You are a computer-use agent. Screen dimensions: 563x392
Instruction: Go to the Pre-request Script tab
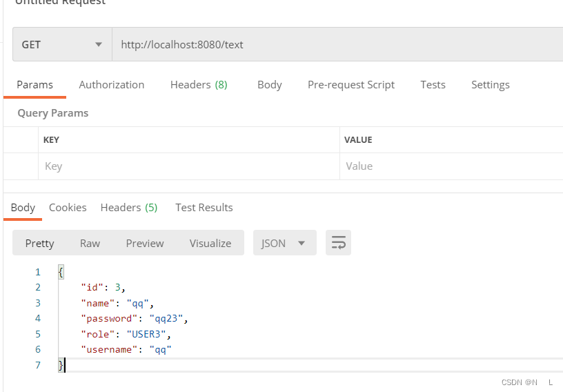tap(350, 85)
